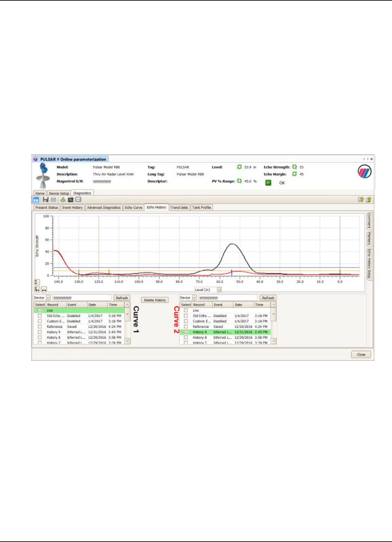Switch to Event History tab

pos(72,207)
